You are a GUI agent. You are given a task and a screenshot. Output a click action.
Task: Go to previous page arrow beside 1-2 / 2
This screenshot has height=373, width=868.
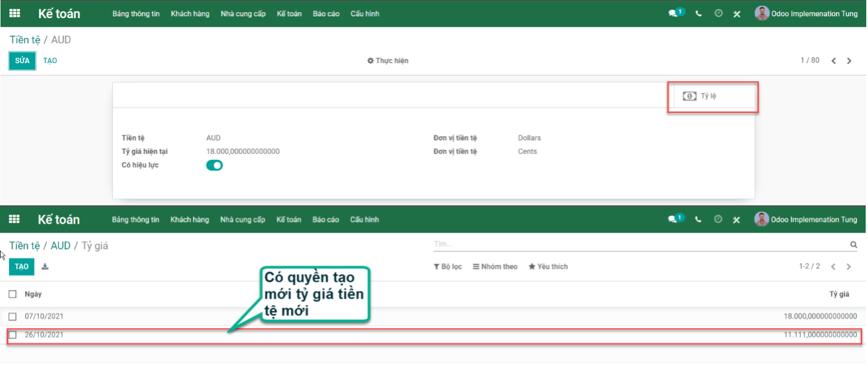pos(834,267)
